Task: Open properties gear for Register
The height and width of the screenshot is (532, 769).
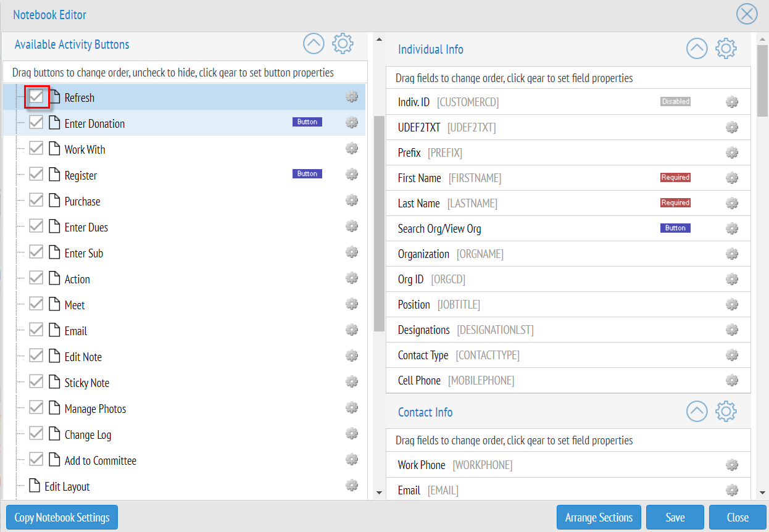Action: point(352,175)
